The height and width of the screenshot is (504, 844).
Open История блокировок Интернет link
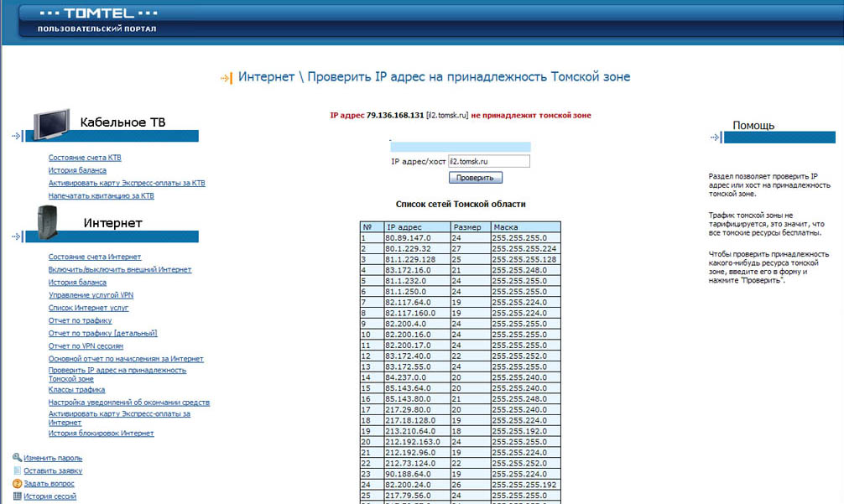tap(101, 434)
